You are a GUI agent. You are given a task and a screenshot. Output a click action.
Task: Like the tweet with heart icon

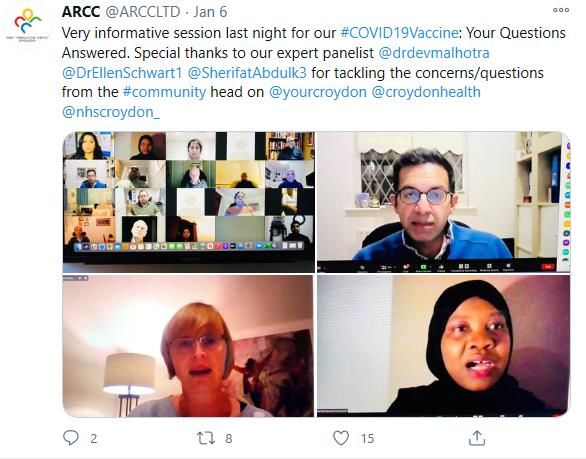pyautogui.click(x=341, y=438)
